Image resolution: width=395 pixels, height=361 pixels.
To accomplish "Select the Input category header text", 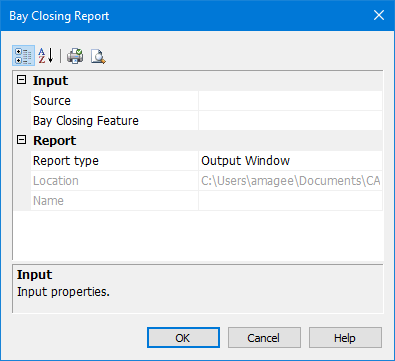I will 50,81.
